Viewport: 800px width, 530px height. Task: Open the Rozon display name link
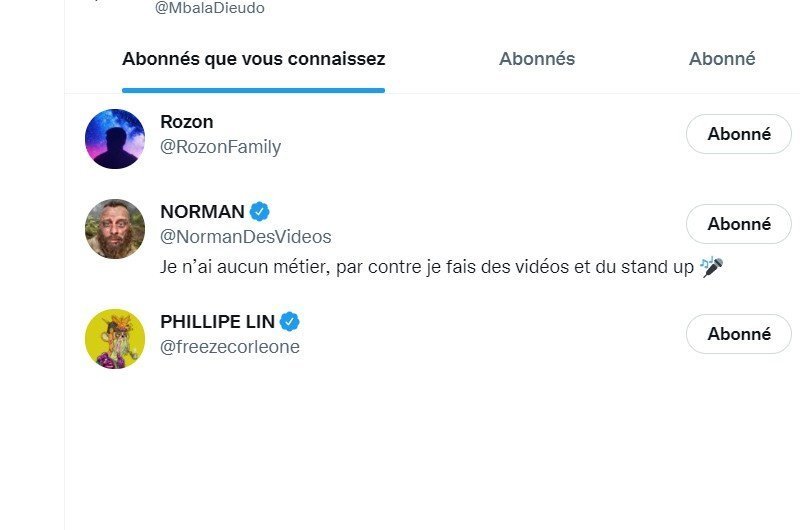(x=187, y=122)
